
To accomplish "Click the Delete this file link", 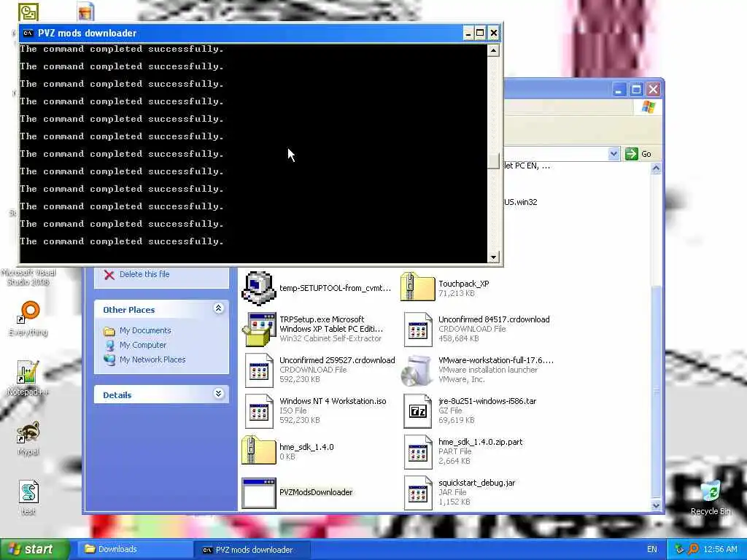I will [144, 274].
